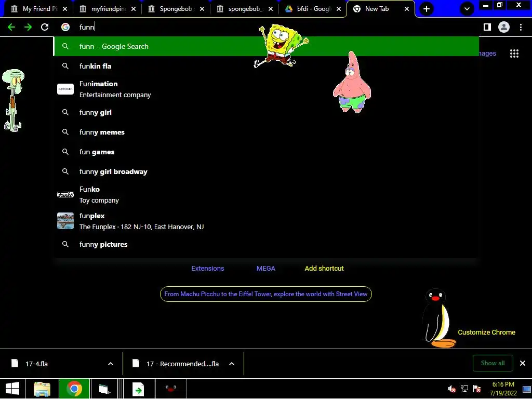
Task: Open the MEGA shortcut
Action: [x=265, y=269]
